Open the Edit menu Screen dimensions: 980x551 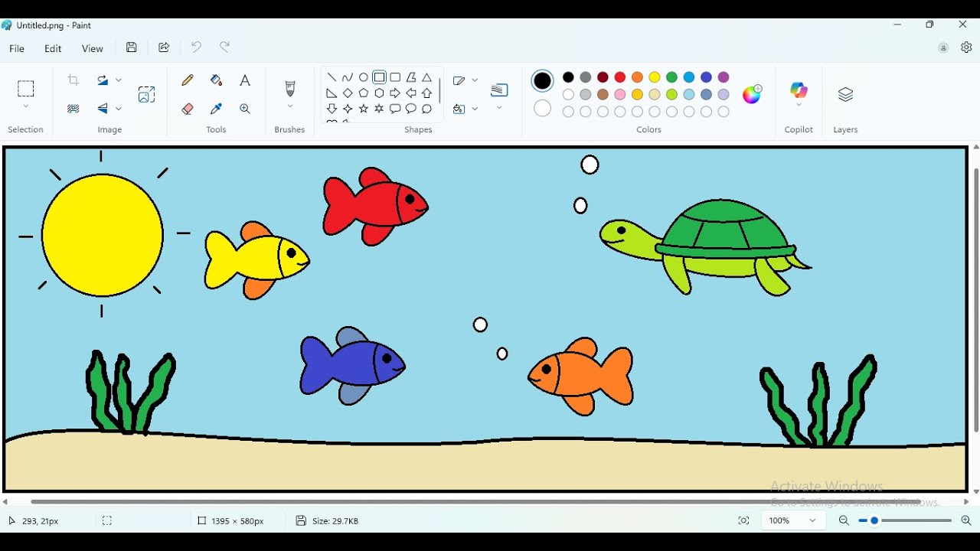coord(53,49)
